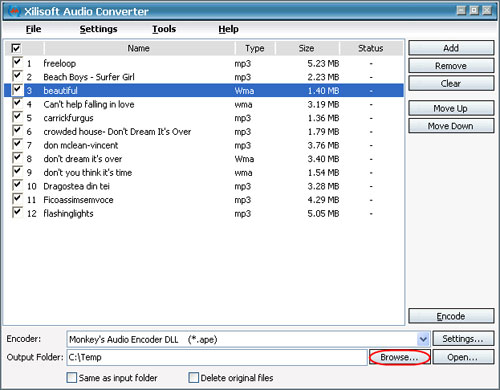Screen dimensions: 500x390
Task: Select the don't dream it's over row
Action: point(204,159)
